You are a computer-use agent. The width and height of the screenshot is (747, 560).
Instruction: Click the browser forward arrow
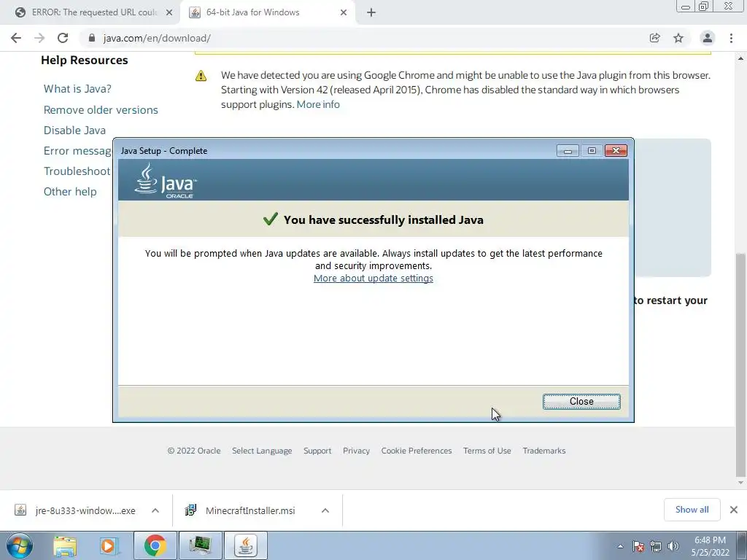pos(39,38)
